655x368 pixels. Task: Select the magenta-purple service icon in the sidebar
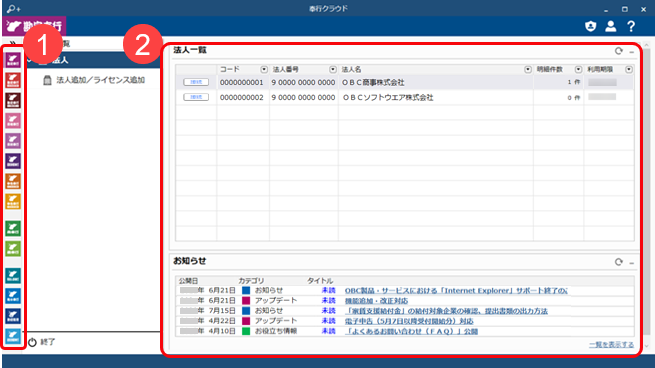pyautogui.click(x=13, y=60)
